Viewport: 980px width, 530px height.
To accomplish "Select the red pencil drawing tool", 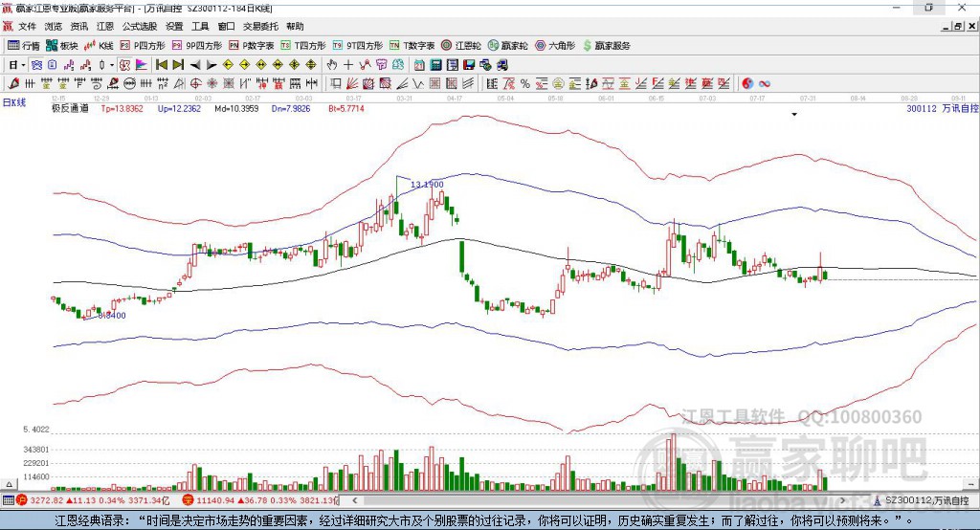I will click(x=13, y=84).
